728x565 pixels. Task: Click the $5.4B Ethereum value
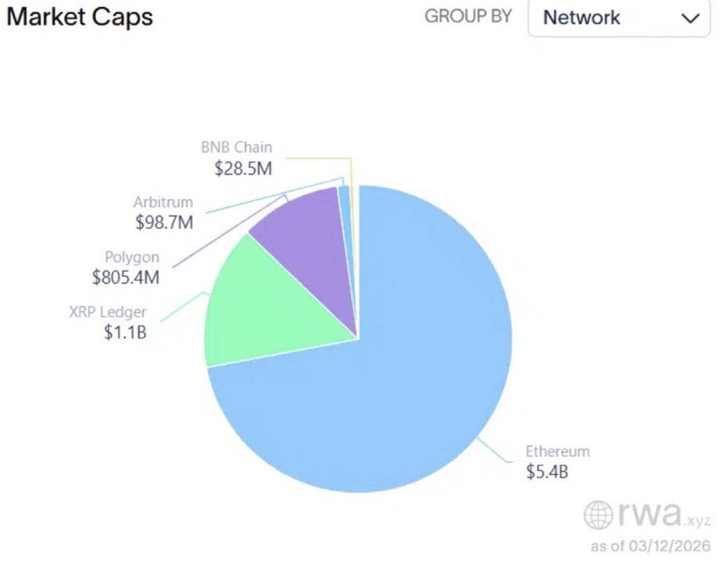point(547,471)
